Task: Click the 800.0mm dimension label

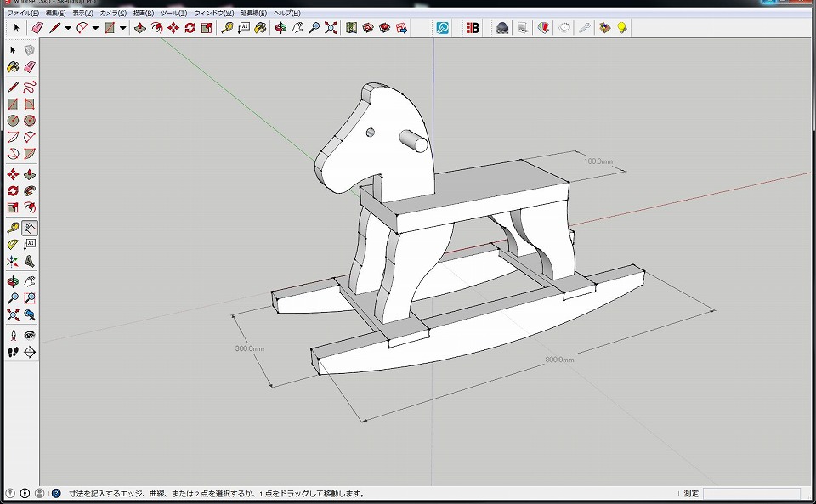Action: pyautogui.click(x=559, y=360)
